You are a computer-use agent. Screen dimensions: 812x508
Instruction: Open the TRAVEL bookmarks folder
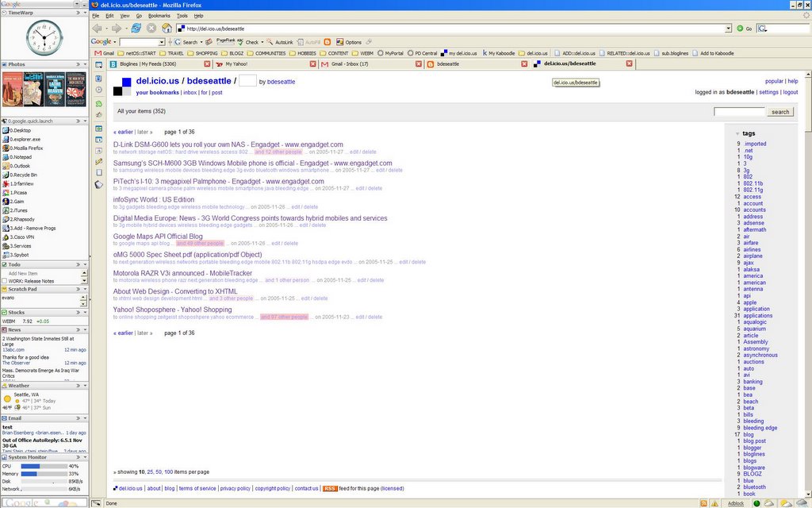tap(171, 53)
